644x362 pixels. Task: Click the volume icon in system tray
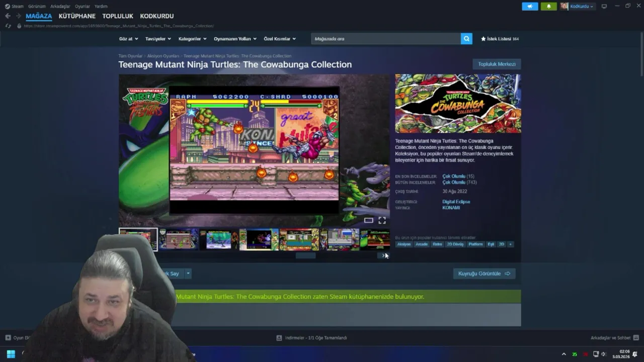pyautogui.click(x=603, y=354)
